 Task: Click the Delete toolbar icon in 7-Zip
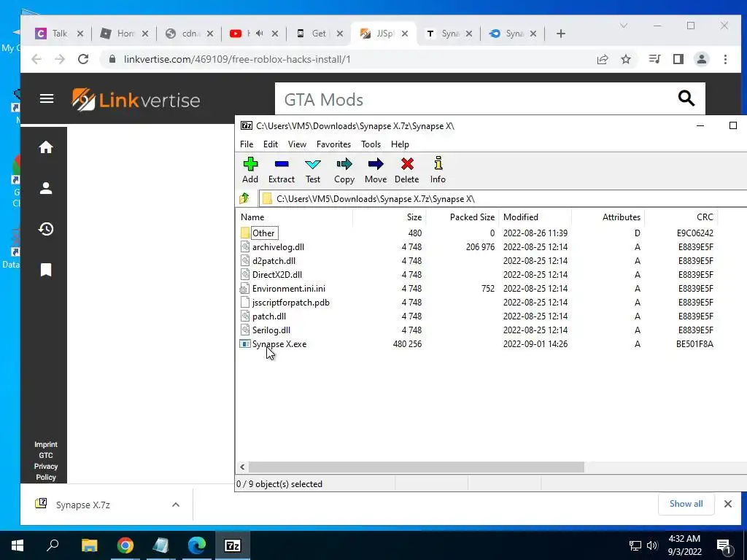coord(407,170)
